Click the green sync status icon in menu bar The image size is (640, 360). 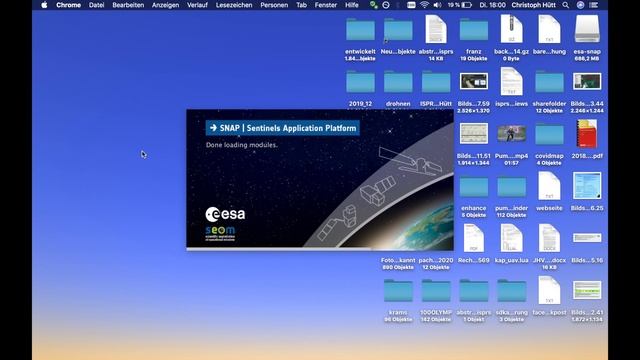tap(373, 5)
